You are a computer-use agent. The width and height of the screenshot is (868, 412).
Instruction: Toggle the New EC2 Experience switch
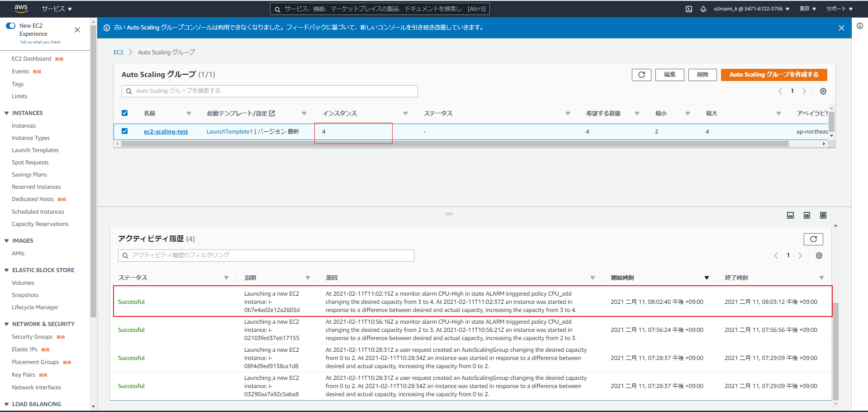point(11,26)
